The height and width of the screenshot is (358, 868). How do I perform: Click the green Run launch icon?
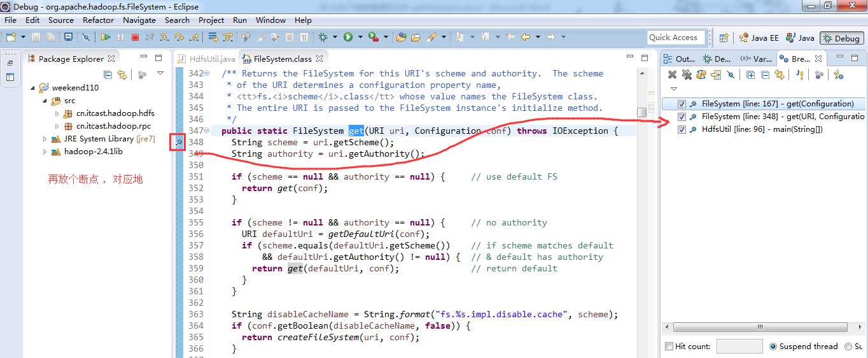(x=348, y=37)
